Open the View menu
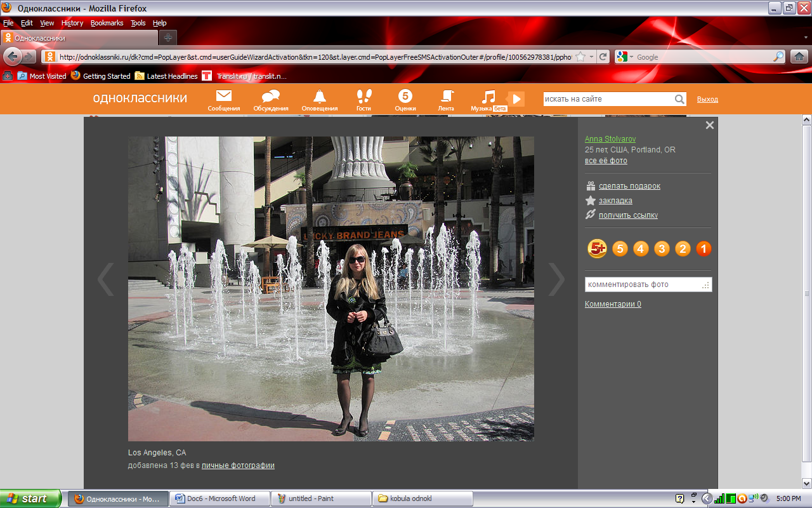Viewport: 812px width, 508px height. 47,23
